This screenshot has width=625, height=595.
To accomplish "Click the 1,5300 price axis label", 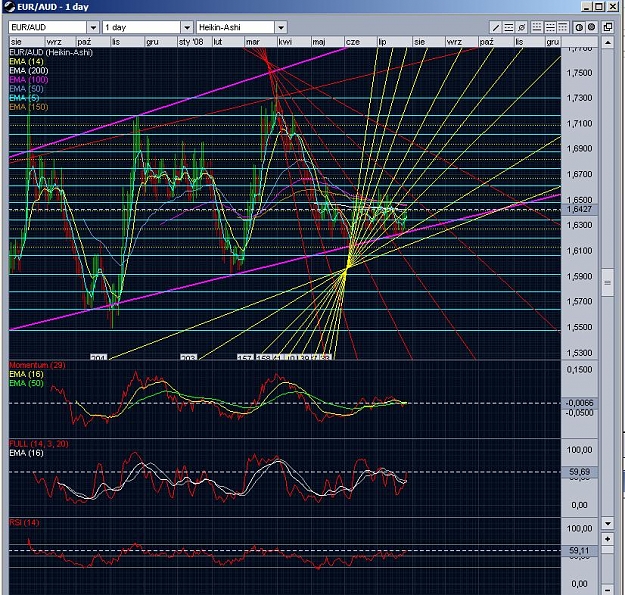I will [580, 353].
